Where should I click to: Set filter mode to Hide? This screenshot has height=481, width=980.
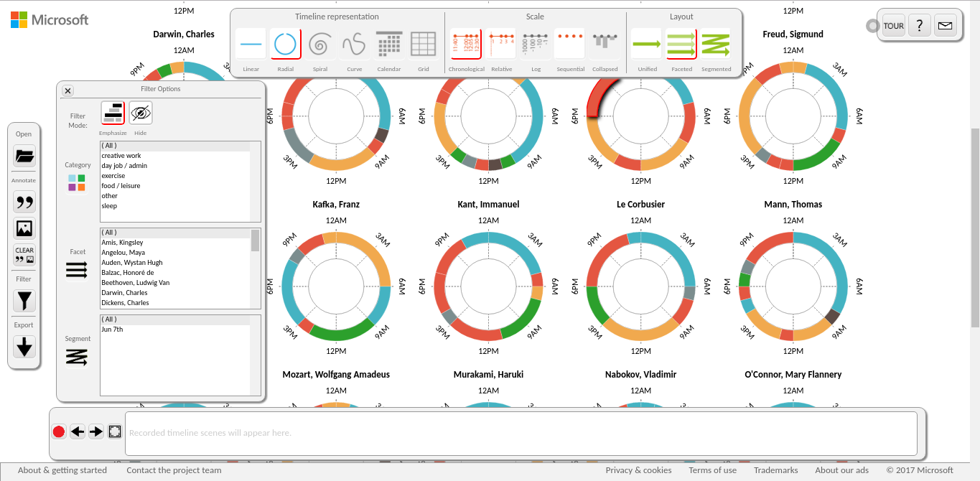point(141,113)
